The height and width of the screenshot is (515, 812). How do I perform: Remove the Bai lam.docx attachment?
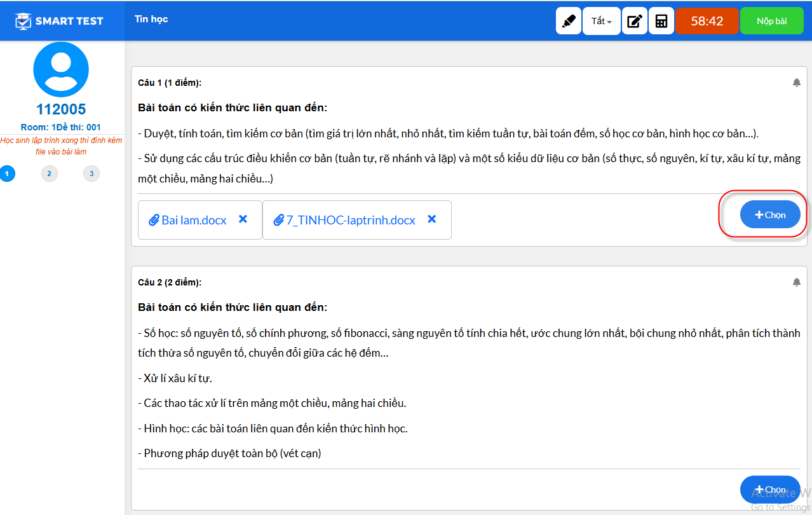click(243, 219)
